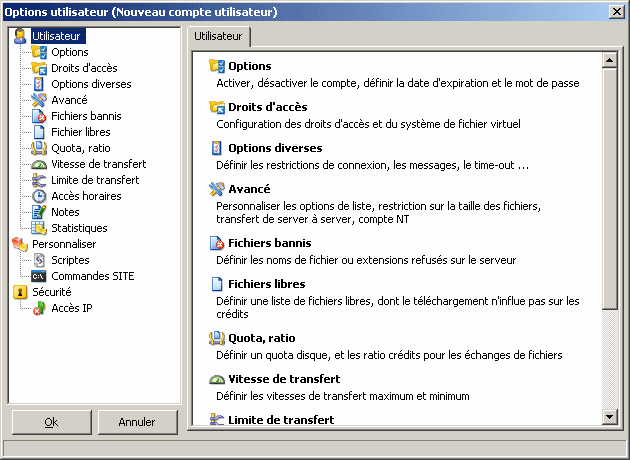Select the Utilisateur root tree node

59,36
